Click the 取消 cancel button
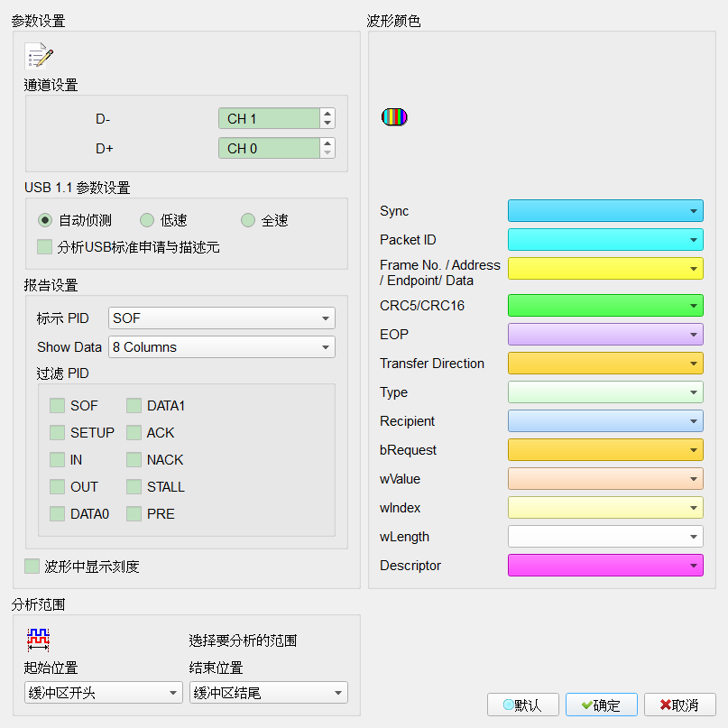728x728 pixels. click(679, 705)
